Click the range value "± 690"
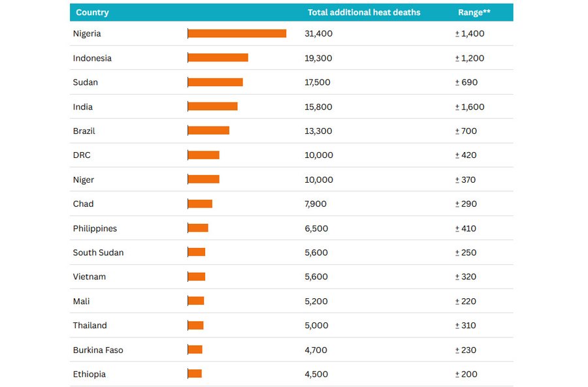588x387 pixels. click(466, 82)
